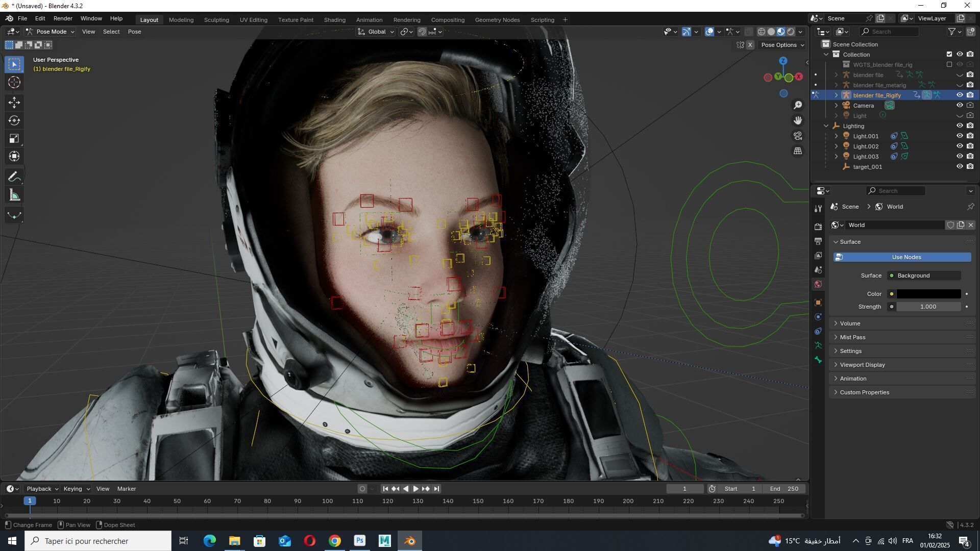Open the Pose Mode dropdown
Viewport: 980px width, 551px height.
(50, 32)
